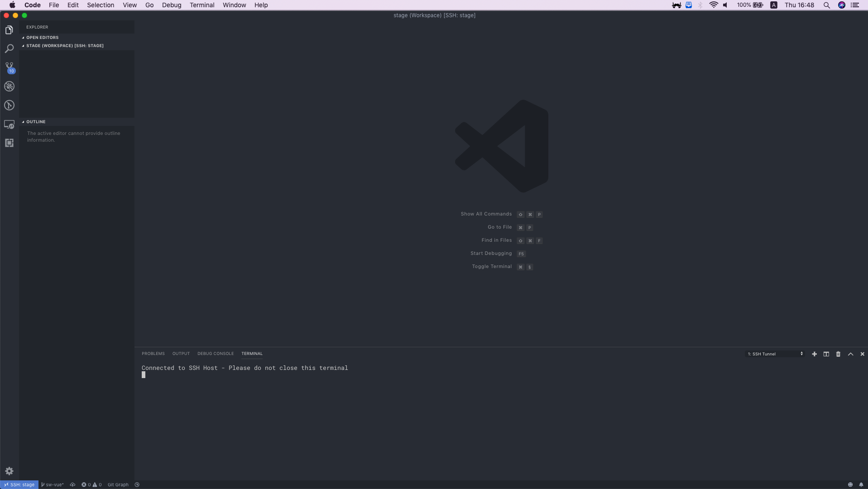Click the blue inbox tray menu bar icon
The width and height of the screenshot is (868, 489).
click(x=689, y=5)
